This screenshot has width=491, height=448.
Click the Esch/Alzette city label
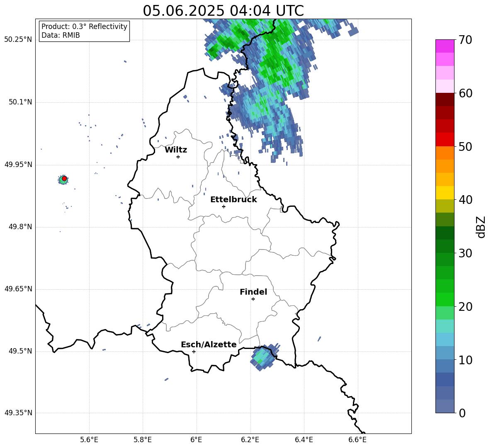click(x=209, y=344)
